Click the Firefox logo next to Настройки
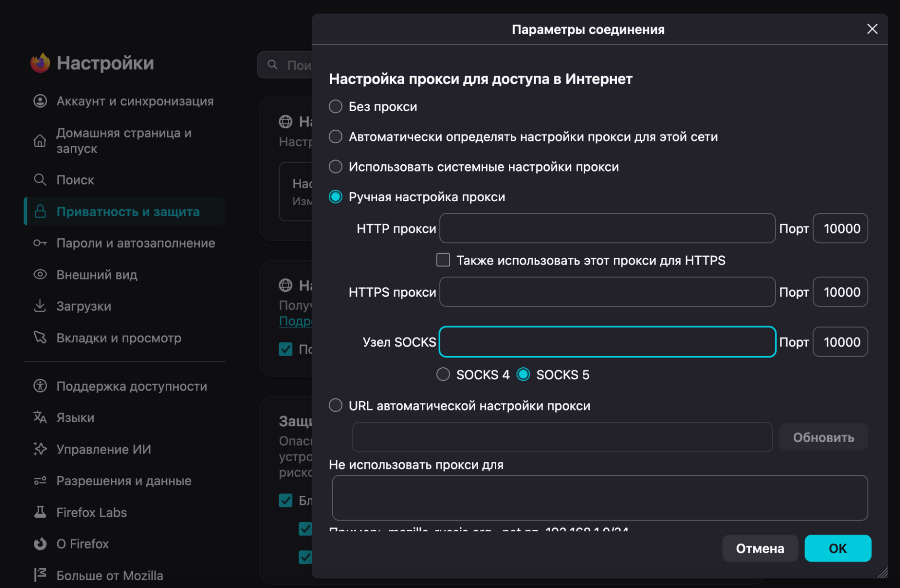 tap(40, 63)
